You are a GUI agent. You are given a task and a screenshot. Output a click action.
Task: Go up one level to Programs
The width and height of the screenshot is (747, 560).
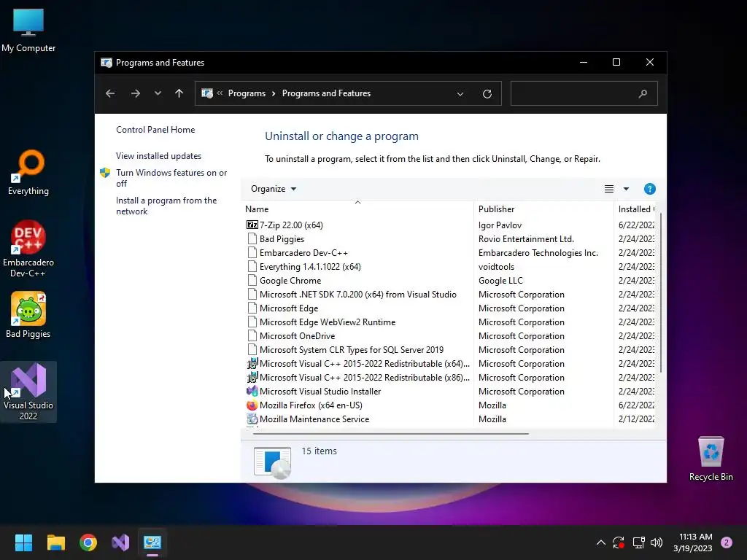click(x=179, y=93)
